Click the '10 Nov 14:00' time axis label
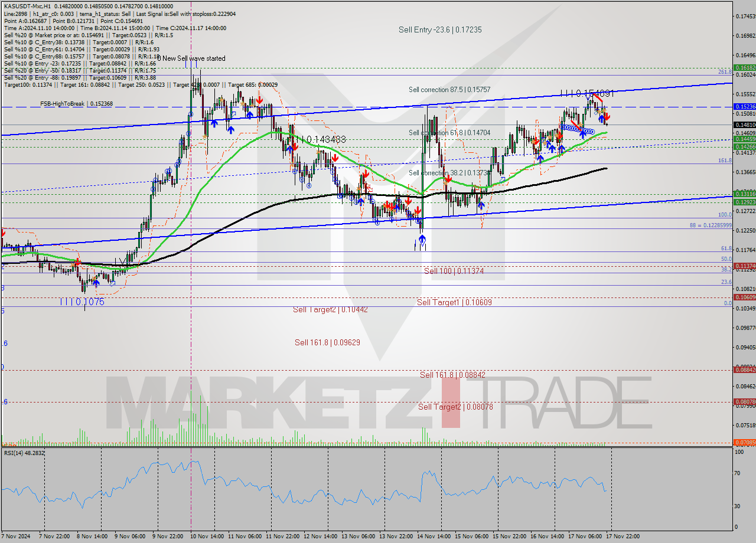The height and width of the screenshot is (543, 756). (x=208, y=536)
